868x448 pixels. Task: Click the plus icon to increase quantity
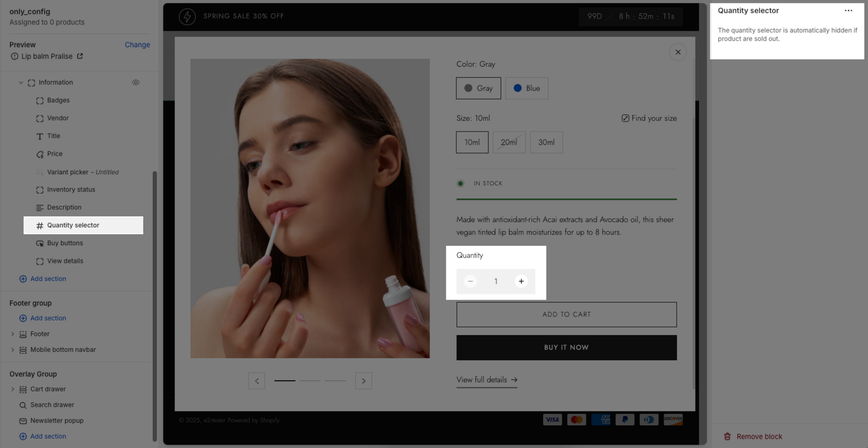[521, 281]
